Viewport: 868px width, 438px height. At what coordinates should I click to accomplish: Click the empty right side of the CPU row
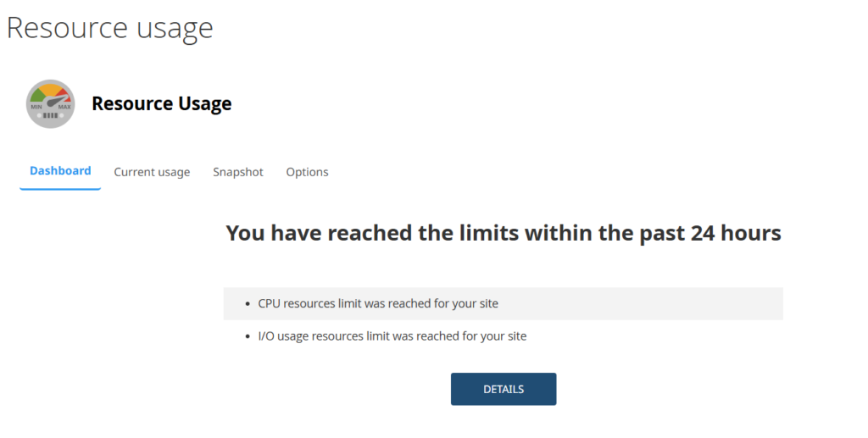[x=678, y=303]
